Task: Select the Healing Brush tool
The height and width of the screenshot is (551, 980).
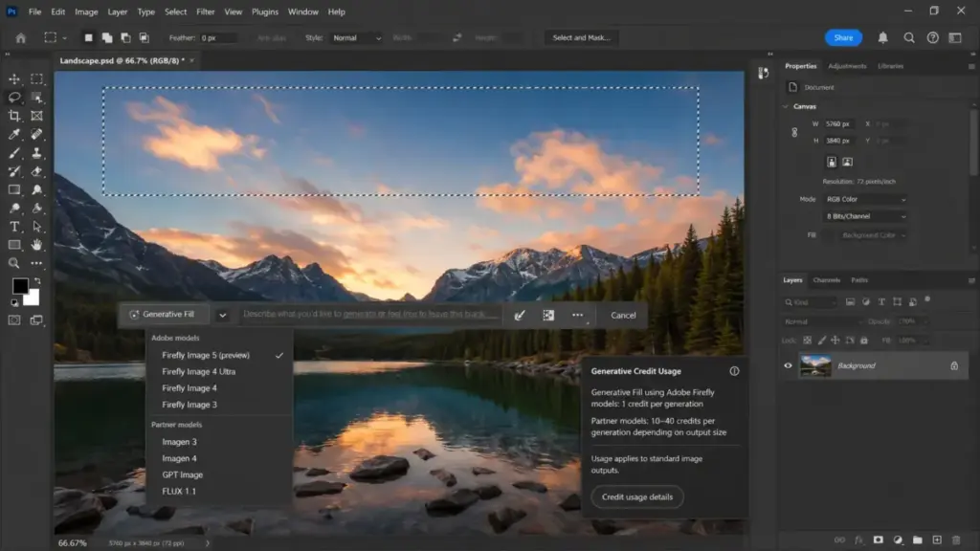Action: click(37, 134)
